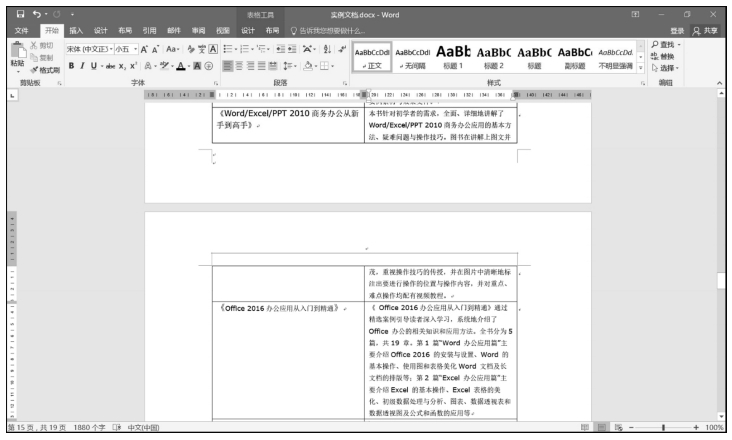Toggle Justify alignment button
732x440 pixels.
coord(261,66)
